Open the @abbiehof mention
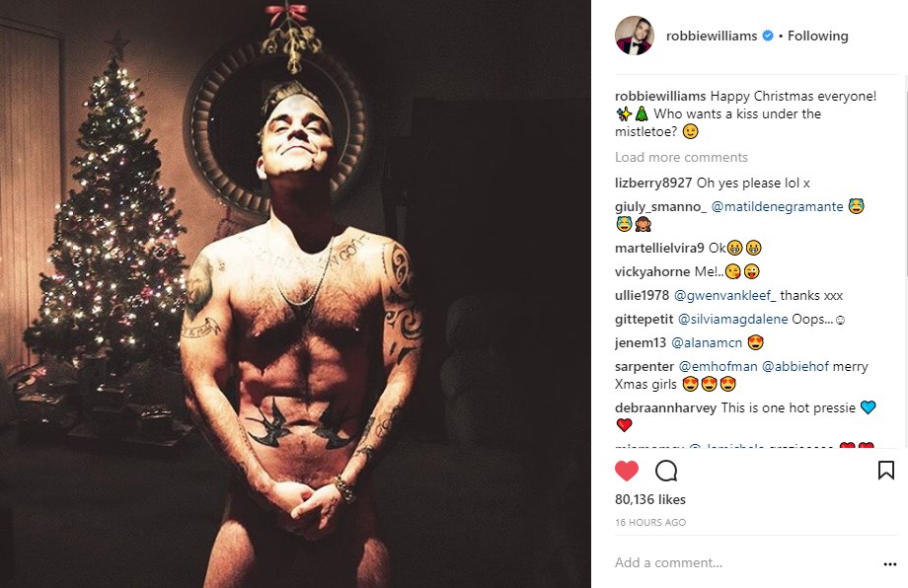Screen dimensions: 908x588 click(x=795, y=366)
